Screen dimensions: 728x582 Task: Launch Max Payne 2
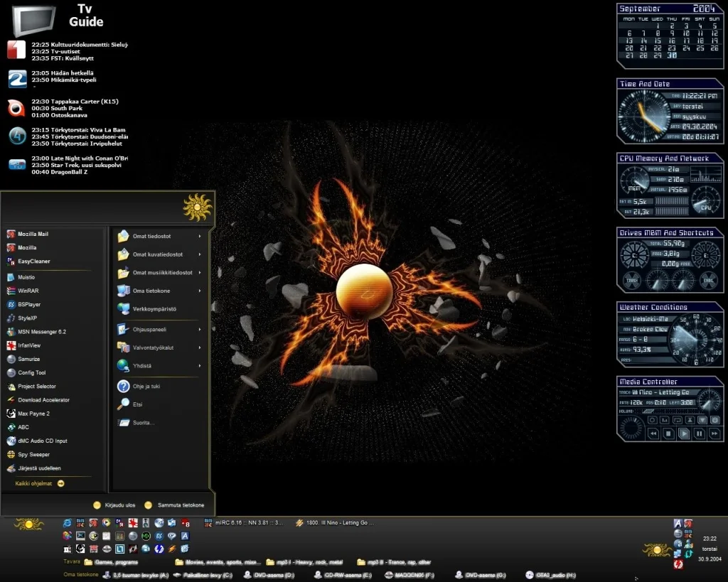33,414
